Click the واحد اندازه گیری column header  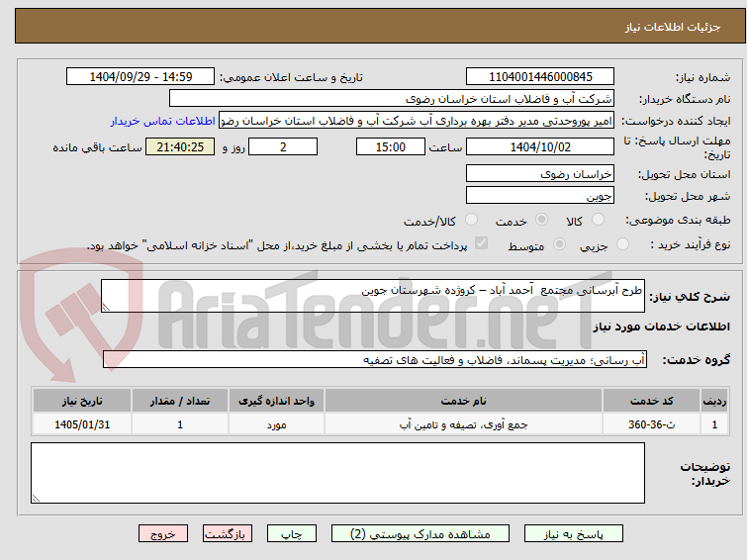point(276,401)
